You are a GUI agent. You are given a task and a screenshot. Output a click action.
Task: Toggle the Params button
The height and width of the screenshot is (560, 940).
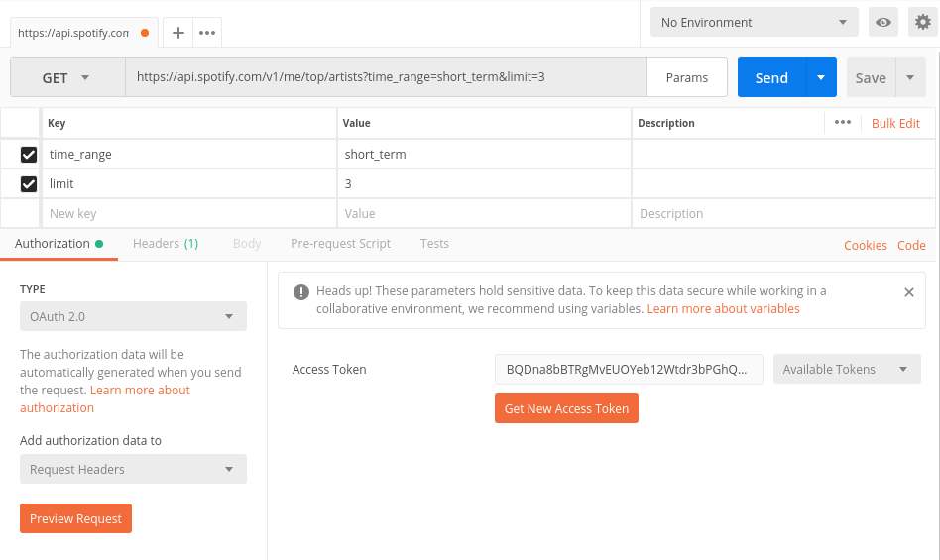687,78
